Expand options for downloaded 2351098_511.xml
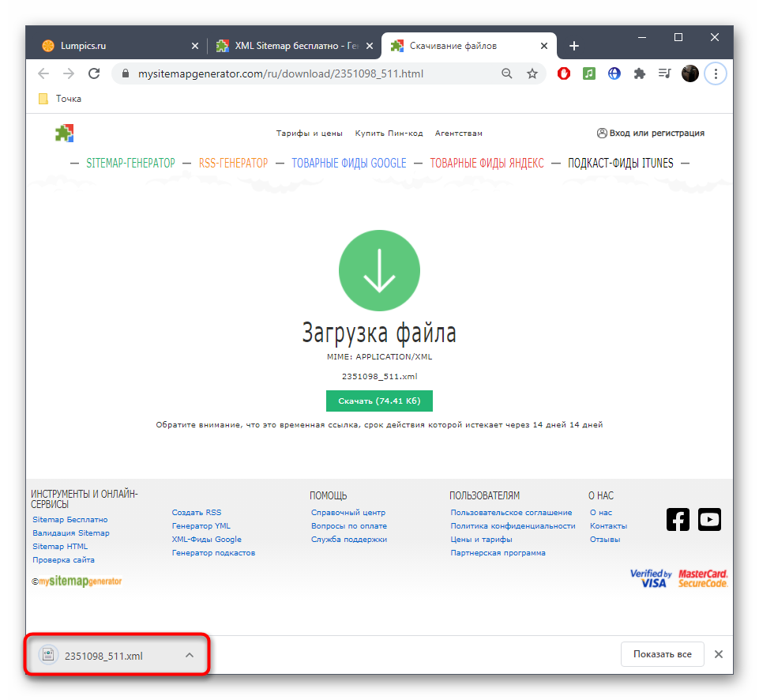The width and height of the screenshot is (759, 700). pyautogui.click(x=190, y=655)
